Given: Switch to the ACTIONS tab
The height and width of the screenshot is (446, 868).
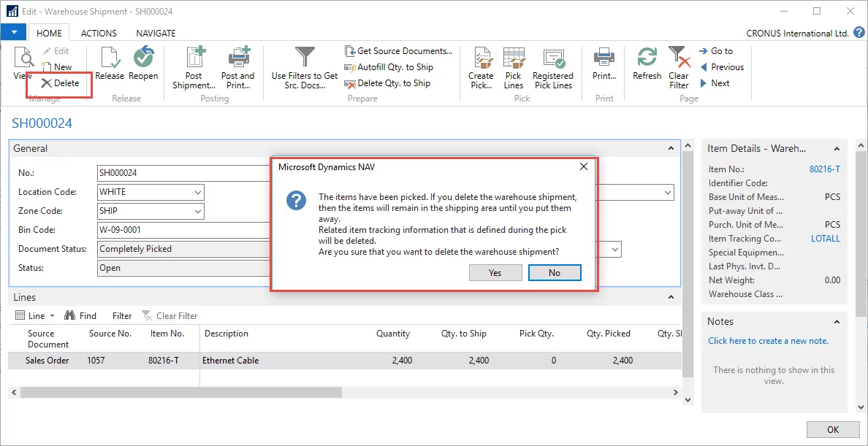Looking at the screenshot, I should click(99, 33).
